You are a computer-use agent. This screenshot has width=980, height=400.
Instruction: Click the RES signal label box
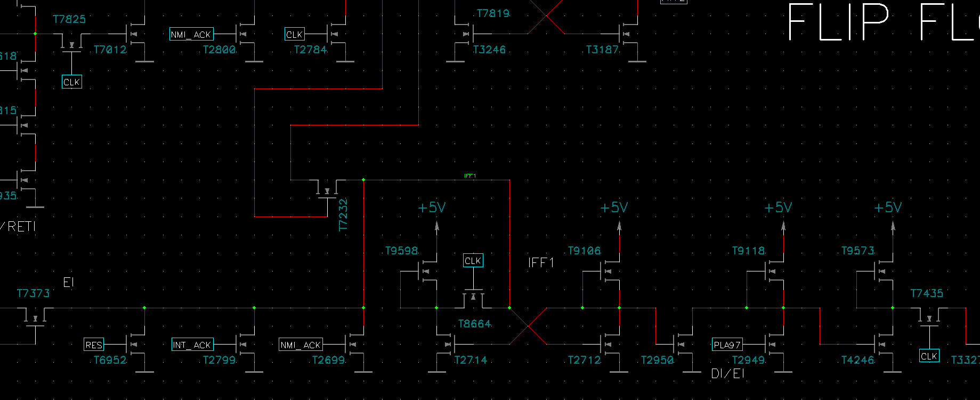tap(94, 345)
